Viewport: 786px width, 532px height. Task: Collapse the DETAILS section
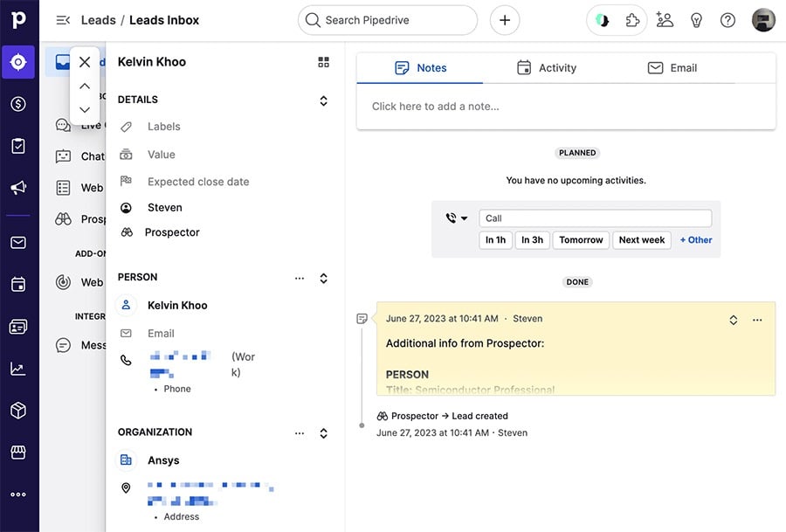click(x=323, y=100)
